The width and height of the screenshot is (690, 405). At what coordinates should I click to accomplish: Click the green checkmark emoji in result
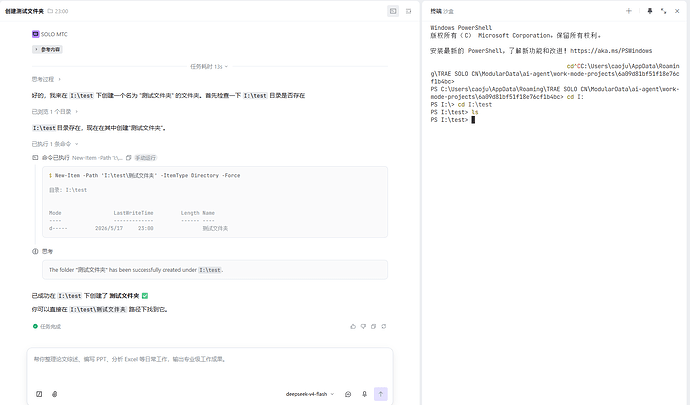[x=145, y=296]
